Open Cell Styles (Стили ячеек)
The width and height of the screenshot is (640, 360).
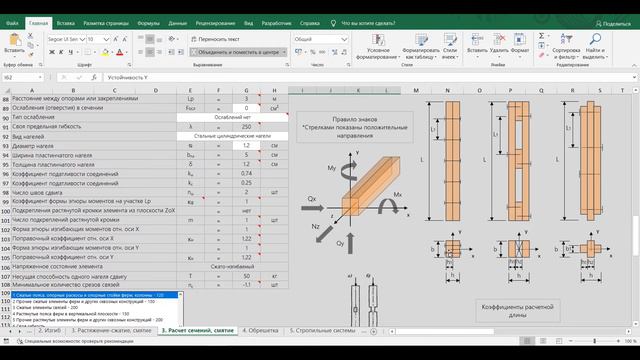click(x=450, y=46)
